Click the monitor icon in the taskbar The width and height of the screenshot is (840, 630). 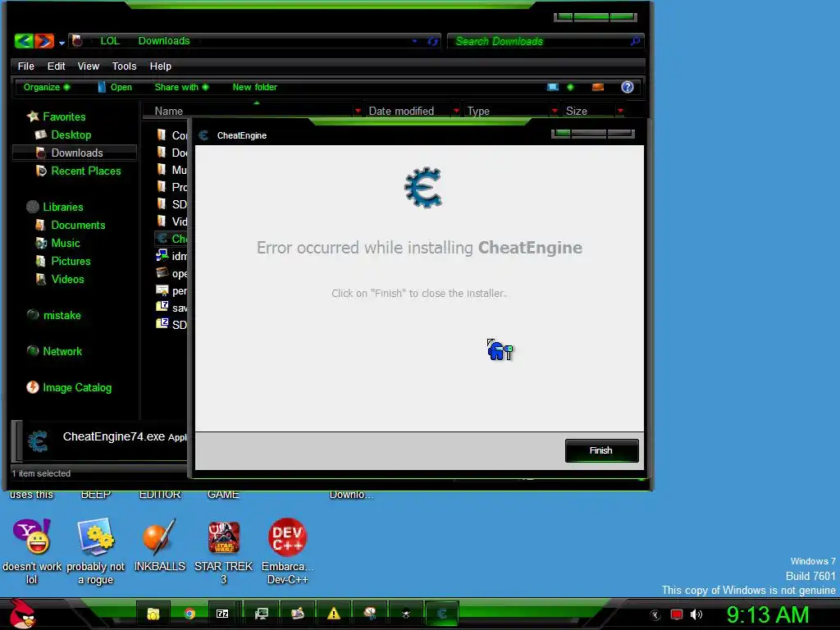pos(262,614)
